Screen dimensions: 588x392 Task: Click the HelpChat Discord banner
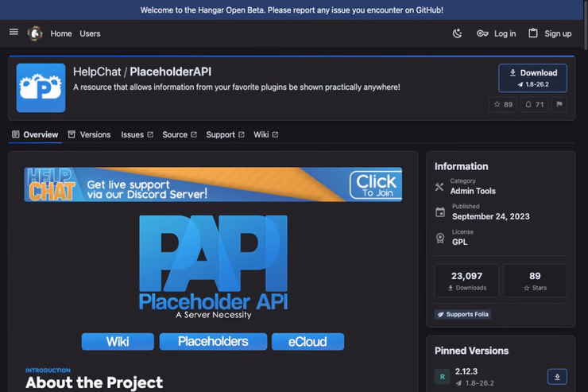pos(213,184)
